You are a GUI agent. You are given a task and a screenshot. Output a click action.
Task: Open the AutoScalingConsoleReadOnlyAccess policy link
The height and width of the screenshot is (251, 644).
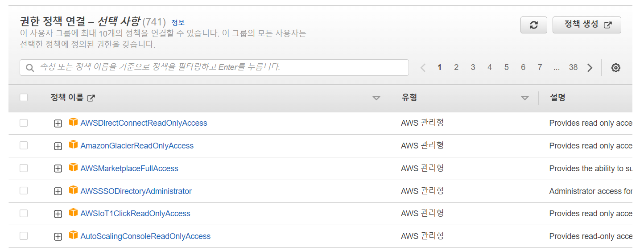click(145, 236)
